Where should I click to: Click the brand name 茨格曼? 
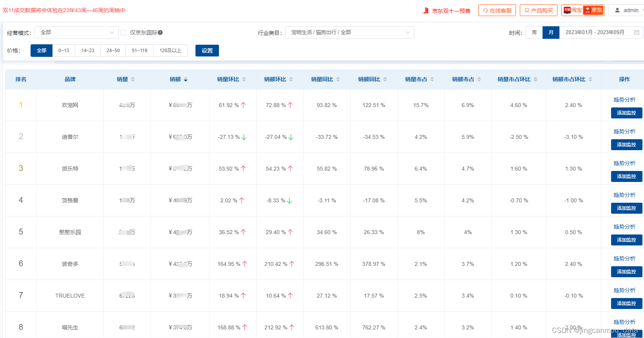point(70,200)
